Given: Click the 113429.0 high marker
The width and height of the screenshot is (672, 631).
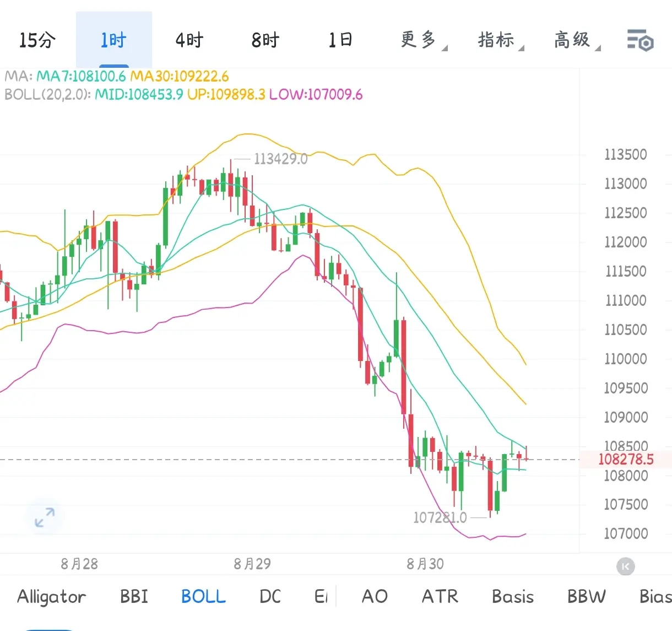Looking at the screenshot, I should click(280, 159).
